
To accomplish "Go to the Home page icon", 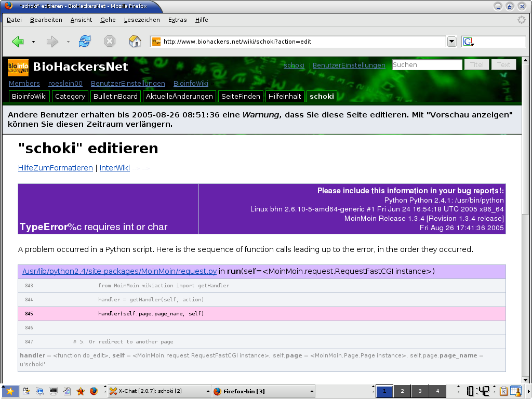I will [135, 42].
